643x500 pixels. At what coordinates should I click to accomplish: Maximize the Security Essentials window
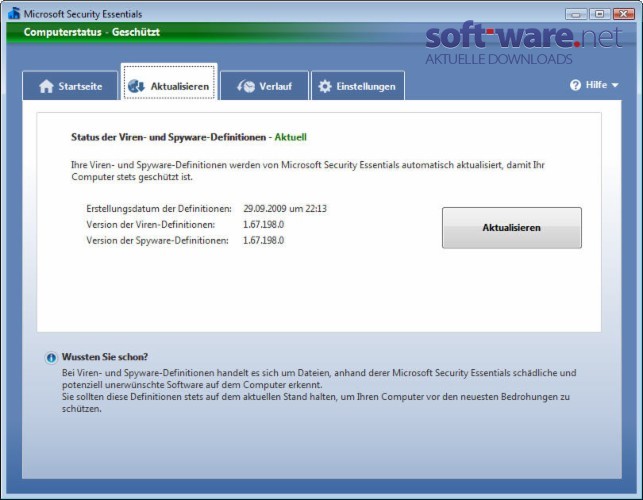point(600,14)
